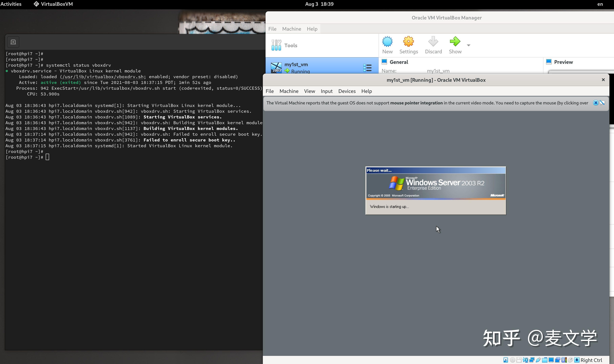Open Settings using the gear icon
The width and height of the screenshot is (614, 364).
408,45
